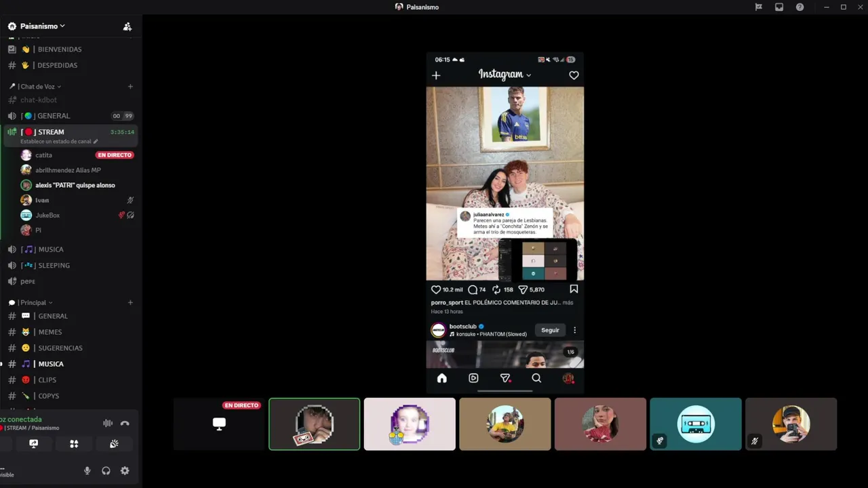Open the activities launcher icon
Viewport: 868px width, 488px height.
[74, 444]
